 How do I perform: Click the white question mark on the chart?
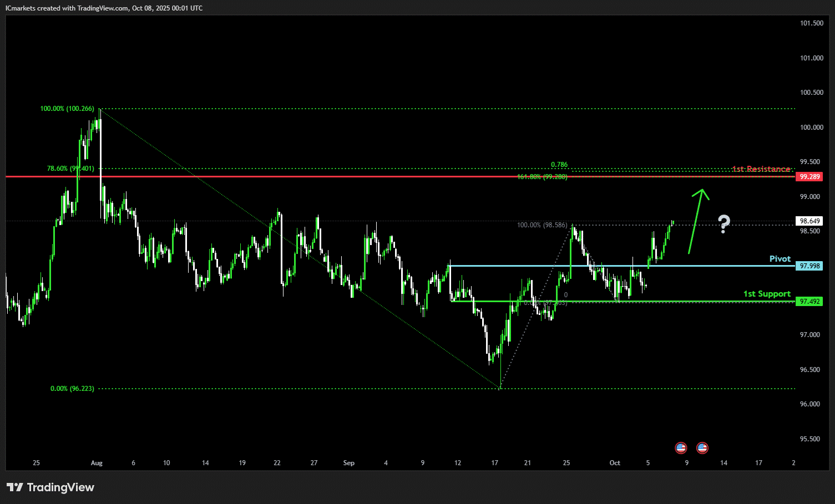click(723, 223)
